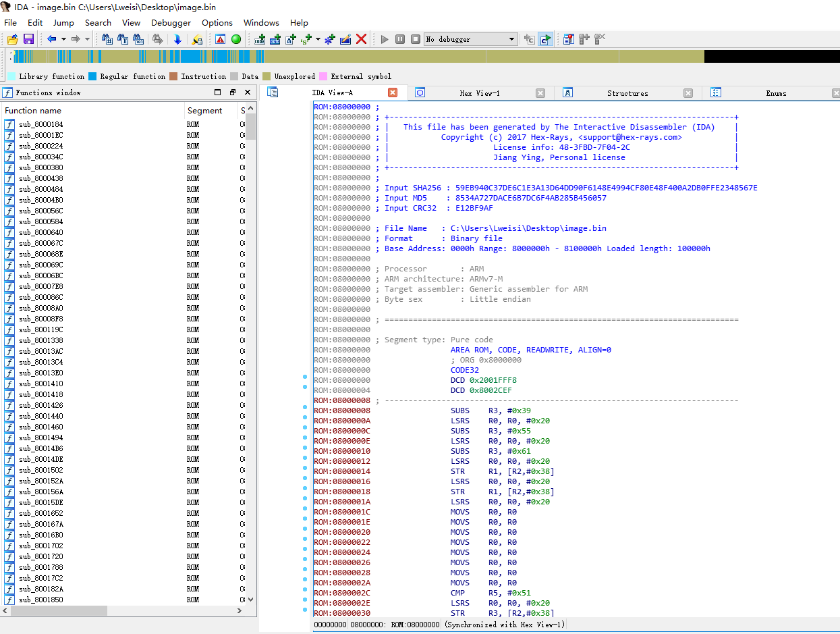This screenshot has height=634, width=840.
Task: Close the IDA View-A tab
Action: (393, 93)
